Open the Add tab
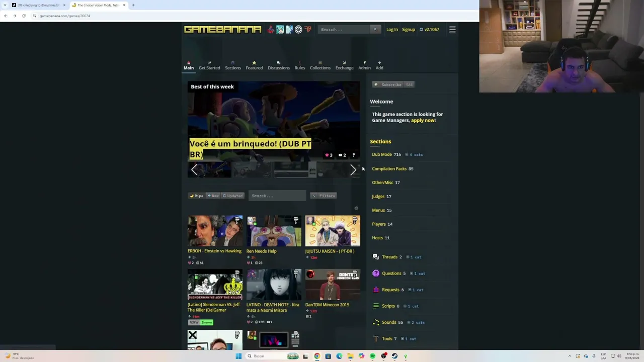Image resolution: width=644 pixels, height=362 pixels. 379,66
